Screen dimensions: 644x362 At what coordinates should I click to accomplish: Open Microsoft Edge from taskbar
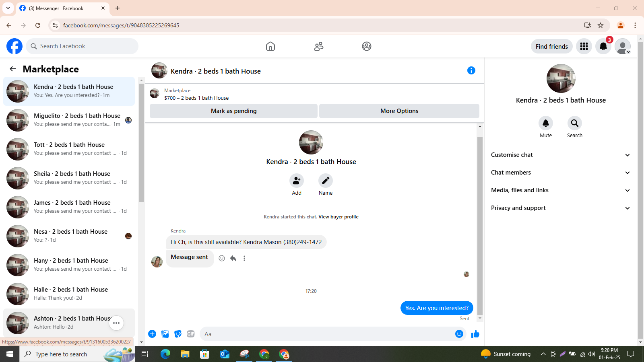click(165, 354)
